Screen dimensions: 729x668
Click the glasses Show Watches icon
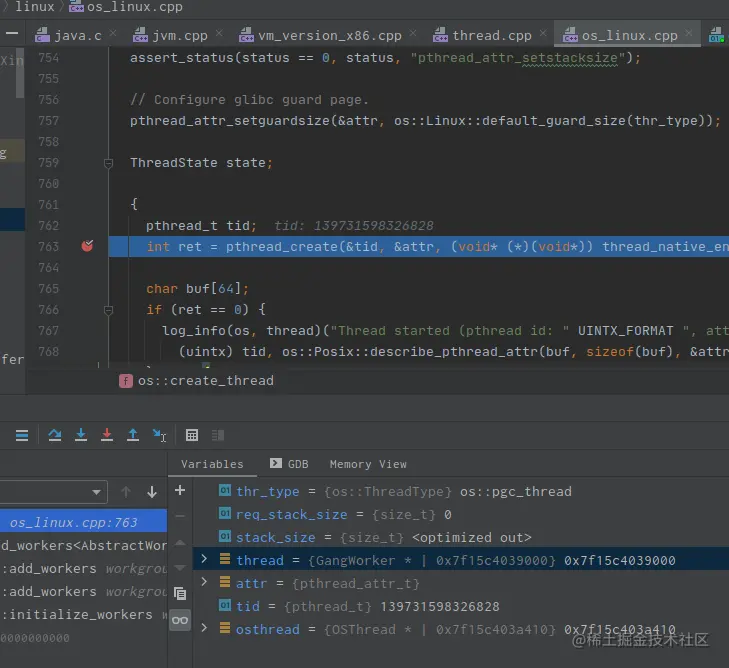click(x=180, y=620)
